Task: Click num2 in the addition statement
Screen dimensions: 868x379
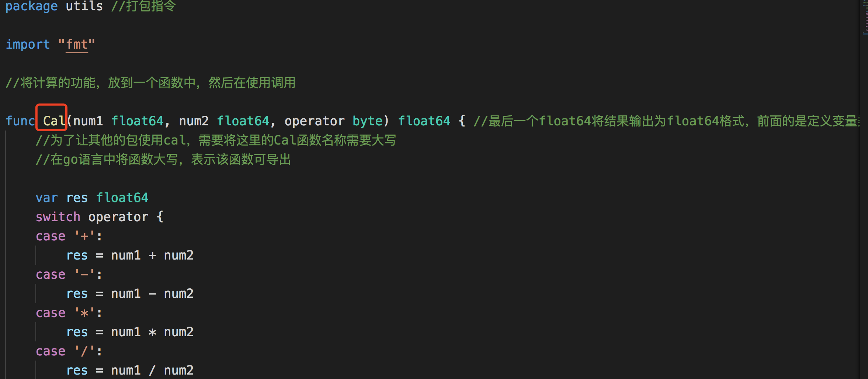Action: 178,255
